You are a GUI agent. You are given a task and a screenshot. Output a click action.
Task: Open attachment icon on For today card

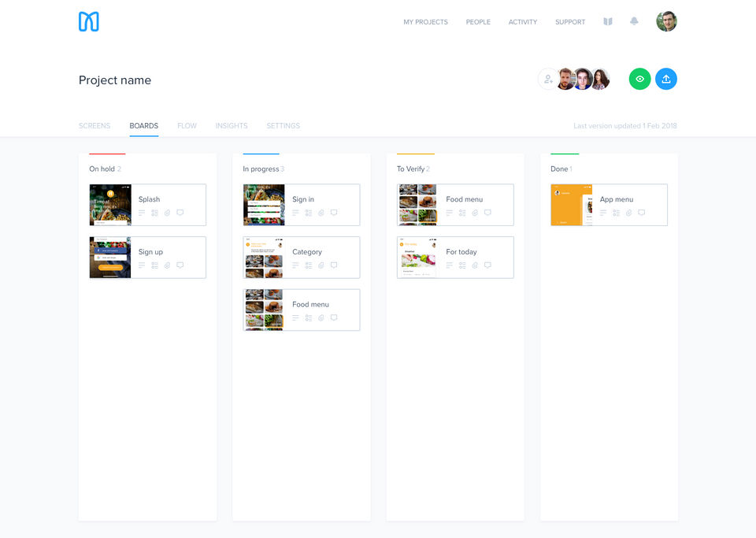tap(475, 265)
